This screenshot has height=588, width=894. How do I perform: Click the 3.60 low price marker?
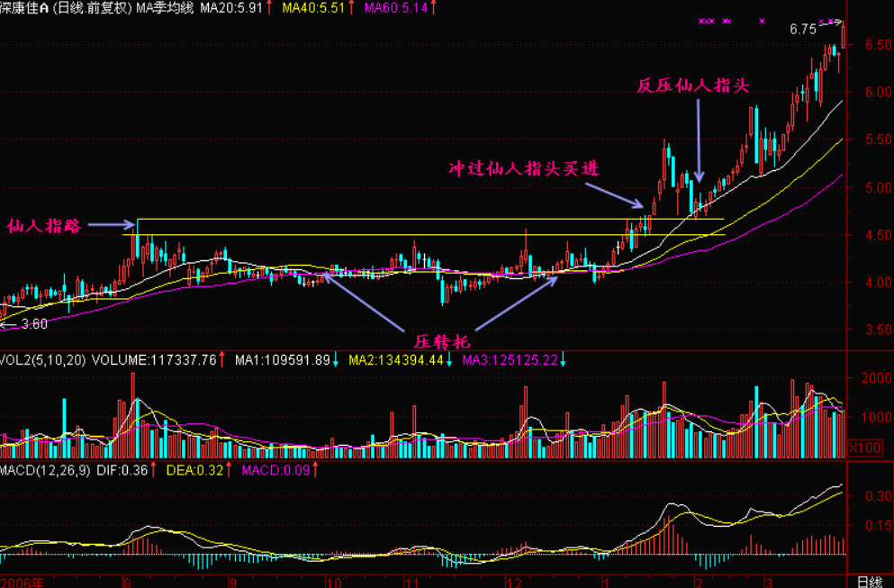tap(34, 324)
